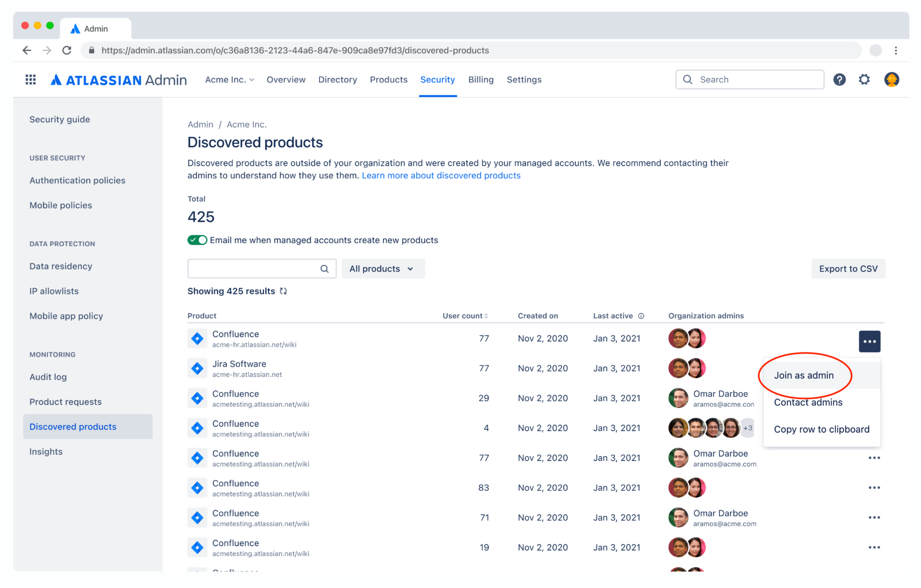Expand the Acme Inc. organization dropdown
Image resolution: width=921 pixels, height=588 pixels.
pos(229,80)
